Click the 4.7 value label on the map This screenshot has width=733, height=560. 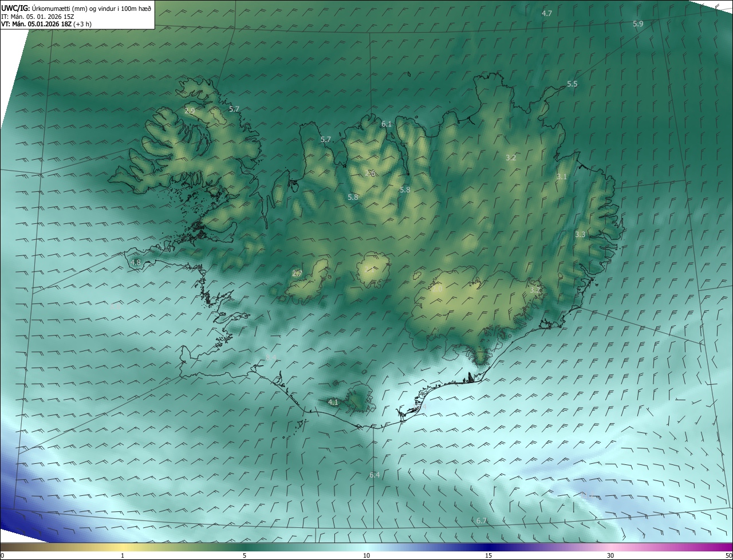[547, 13]
